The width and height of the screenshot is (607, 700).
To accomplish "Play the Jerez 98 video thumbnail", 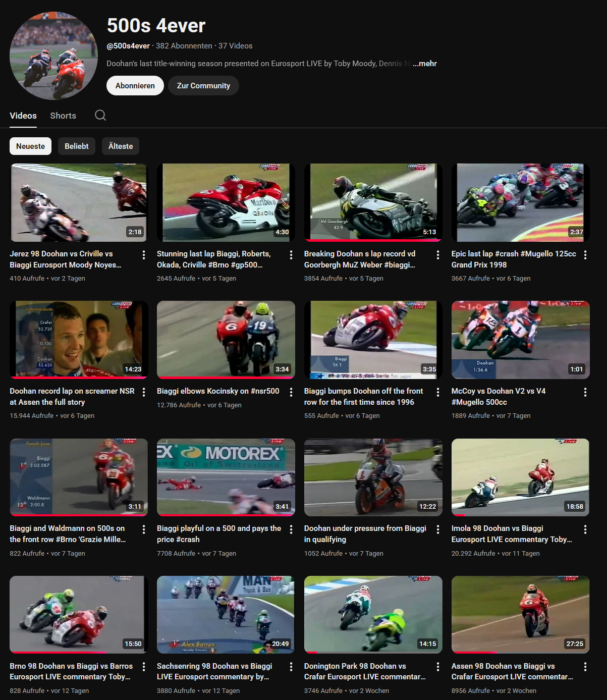I will [x=79, y=202].
